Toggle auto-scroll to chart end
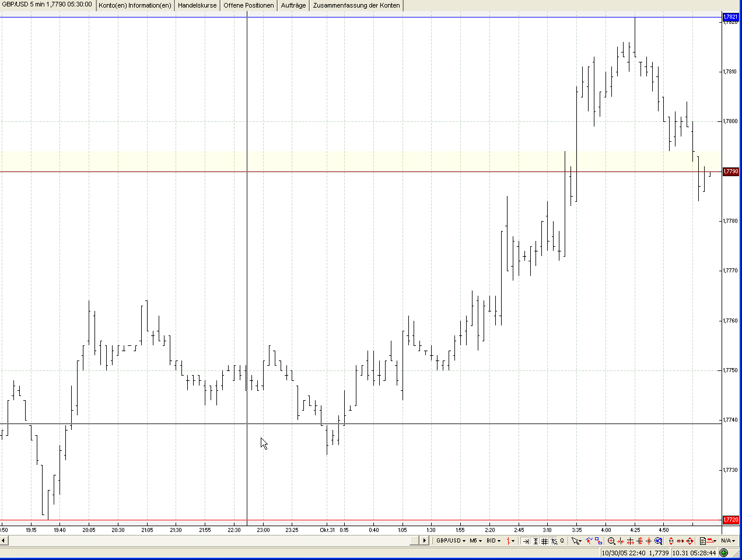Screen dimensions: 742x560 [526, 541]
